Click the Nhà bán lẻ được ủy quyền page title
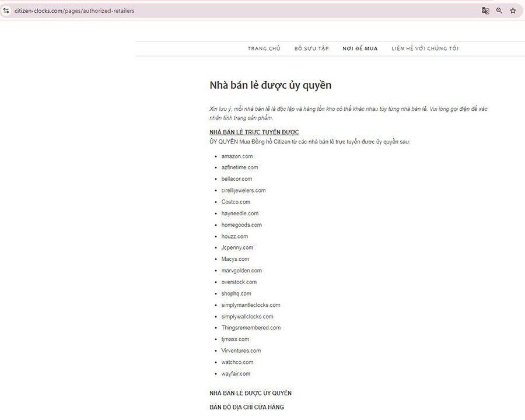This screenshot has width=525, height=420. pos(271,85)
